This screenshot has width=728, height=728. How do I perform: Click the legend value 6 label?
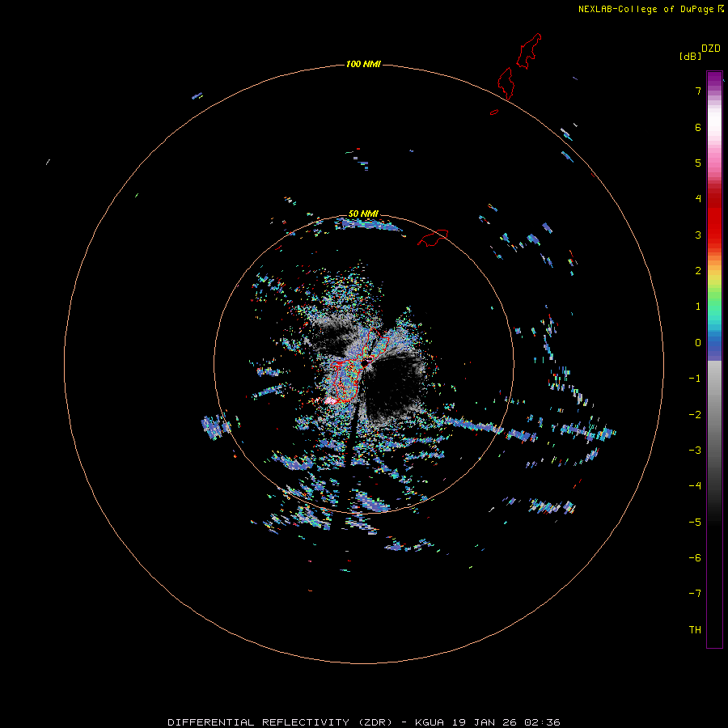click(698, 127)
